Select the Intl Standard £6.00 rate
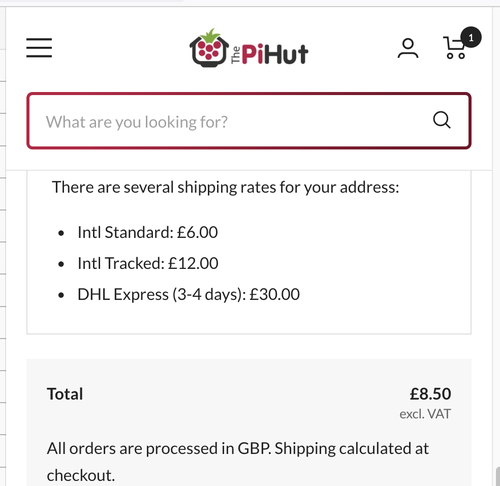The width and height of the screenshot is (500, 486). tap(148, 232)
